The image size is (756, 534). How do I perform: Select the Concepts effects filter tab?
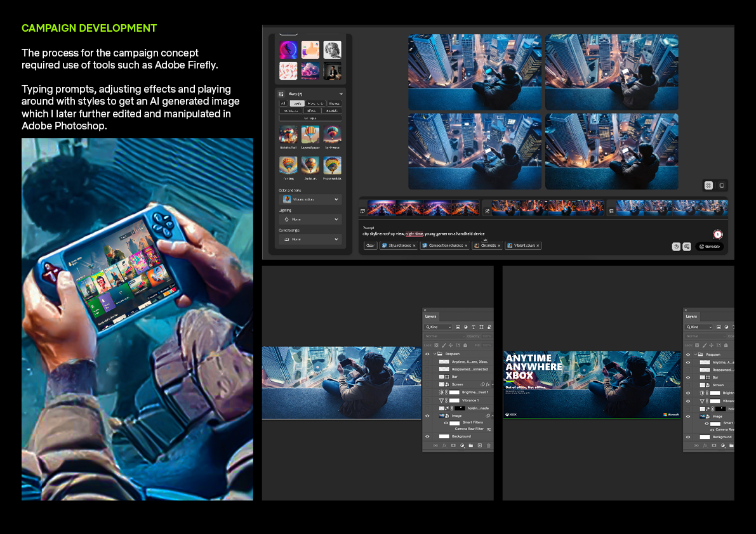pyautogui.click(x=310, y=118)
